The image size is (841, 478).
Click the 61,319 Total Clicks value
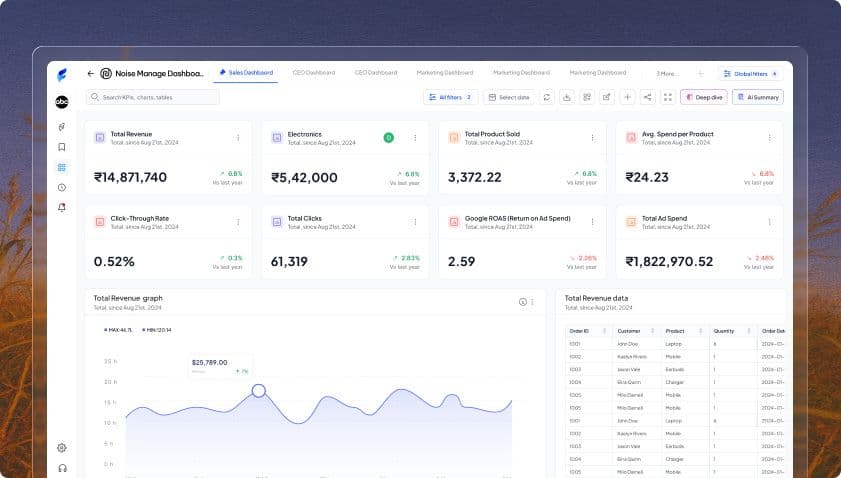tap(289, 262)
